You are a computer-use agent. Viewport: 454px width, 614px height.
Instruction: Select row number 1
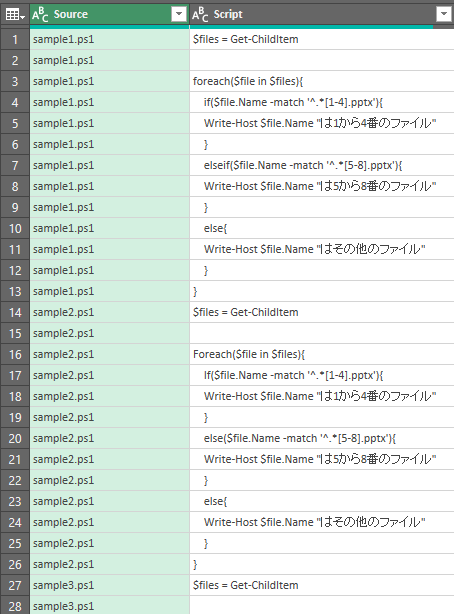(x=15, y=39)
